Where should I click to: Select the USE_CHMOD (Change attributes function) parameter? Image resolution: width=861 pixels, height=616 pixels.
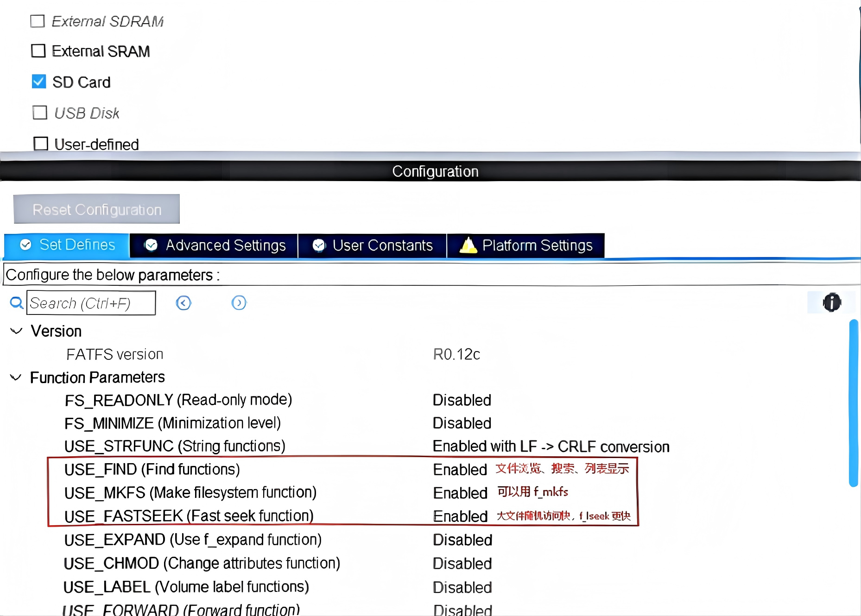click(x=202, y=564)
